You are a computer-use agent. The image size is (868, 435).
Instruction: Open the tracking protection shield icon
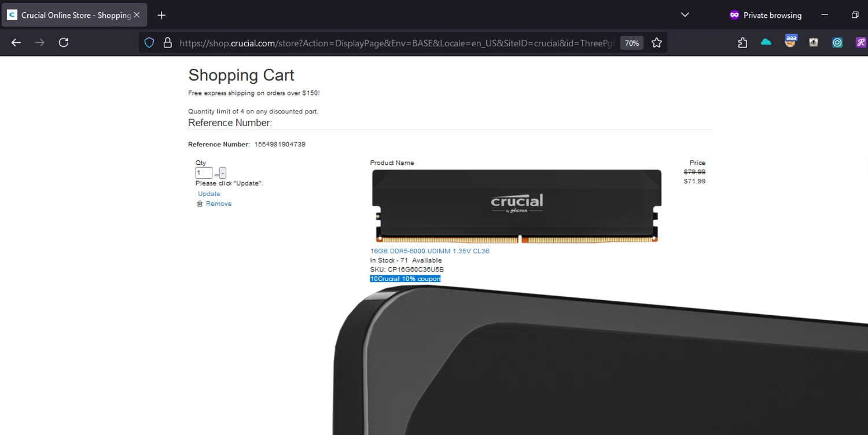[x=149, y=43]
